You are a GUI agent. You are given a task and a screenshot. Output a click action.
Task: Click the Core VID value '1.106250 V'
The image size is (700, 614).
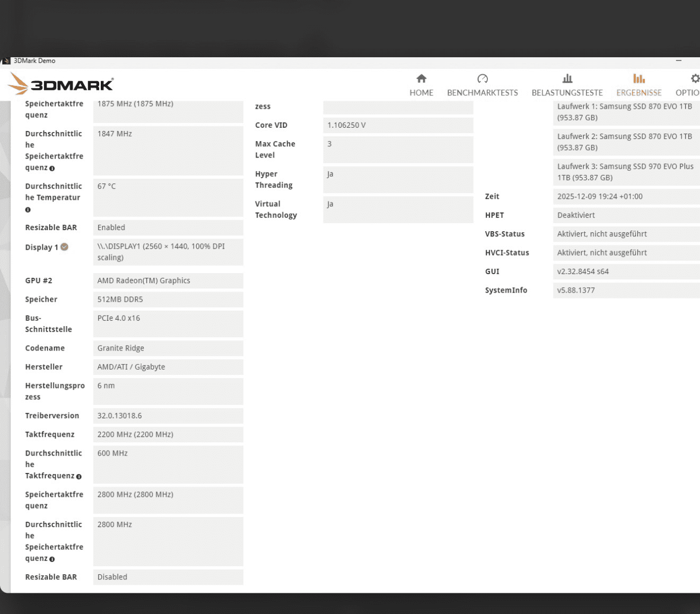tap(398, 125)
